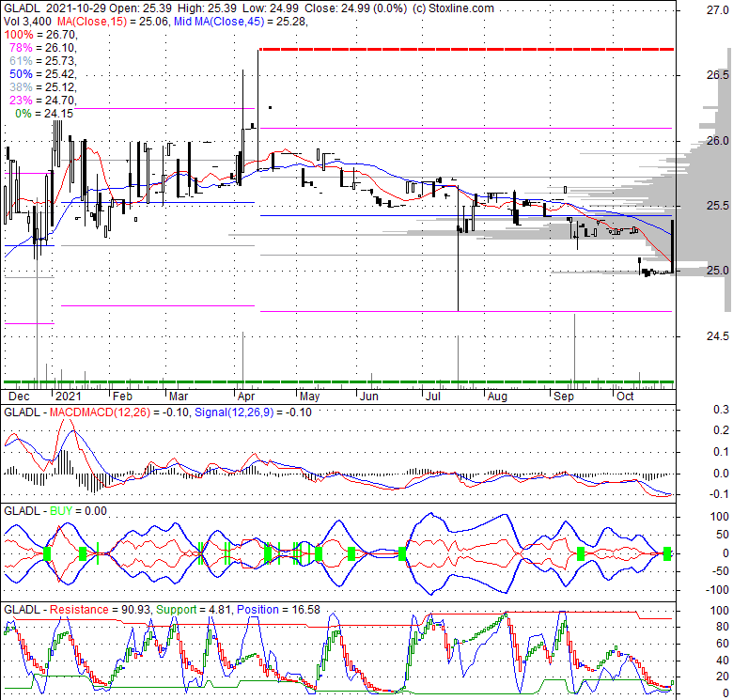Click the 'Apr' month label on time axis
Viewport: 733px width, 700px height.
tap(246, 397)
